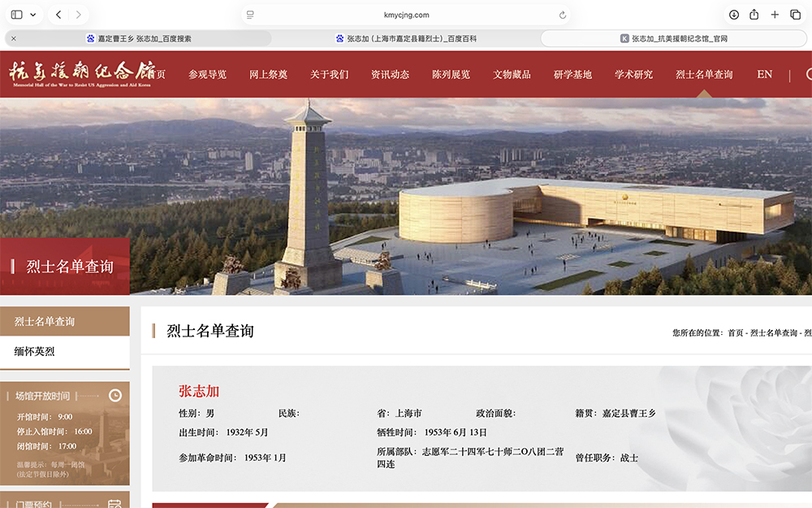
Task: Click the 首页 breadcrumb link
Action: [x=736, y=332]
